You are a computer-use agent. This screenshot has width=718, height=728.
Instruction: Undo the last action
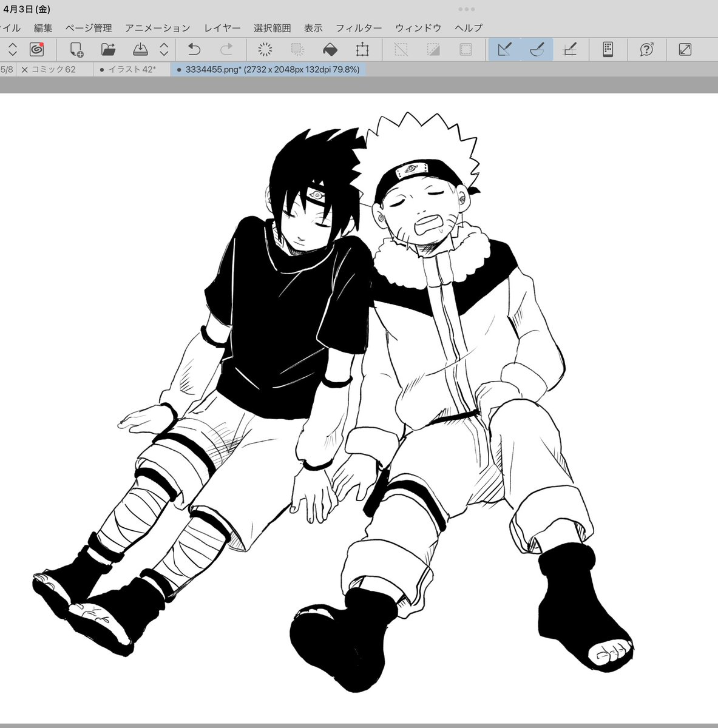click(x=194, y=49)
